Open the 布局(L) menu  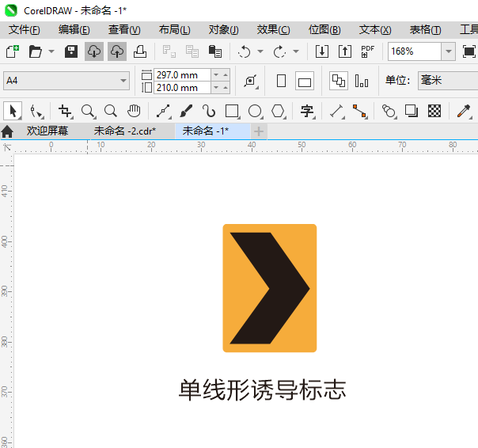click(174, 30)
